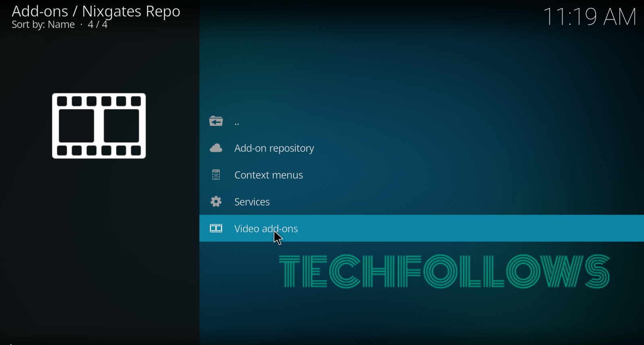
Task: Click the Services gear icon
Action: coord(216,201)
